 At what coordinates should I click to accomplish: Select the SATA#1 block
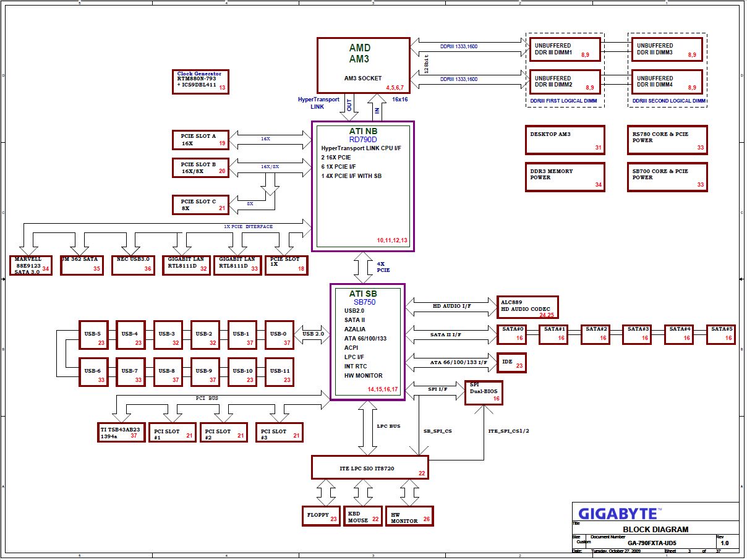554,334
